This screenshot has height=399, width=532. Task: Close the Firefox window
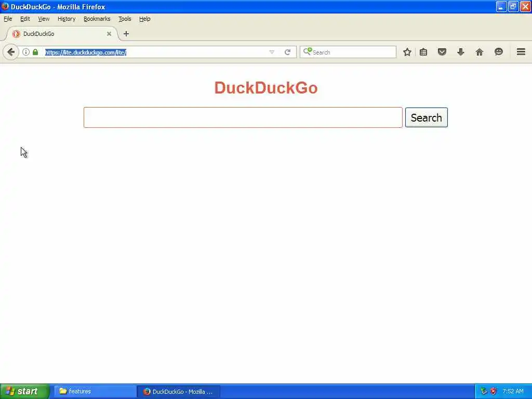[525, 6]
